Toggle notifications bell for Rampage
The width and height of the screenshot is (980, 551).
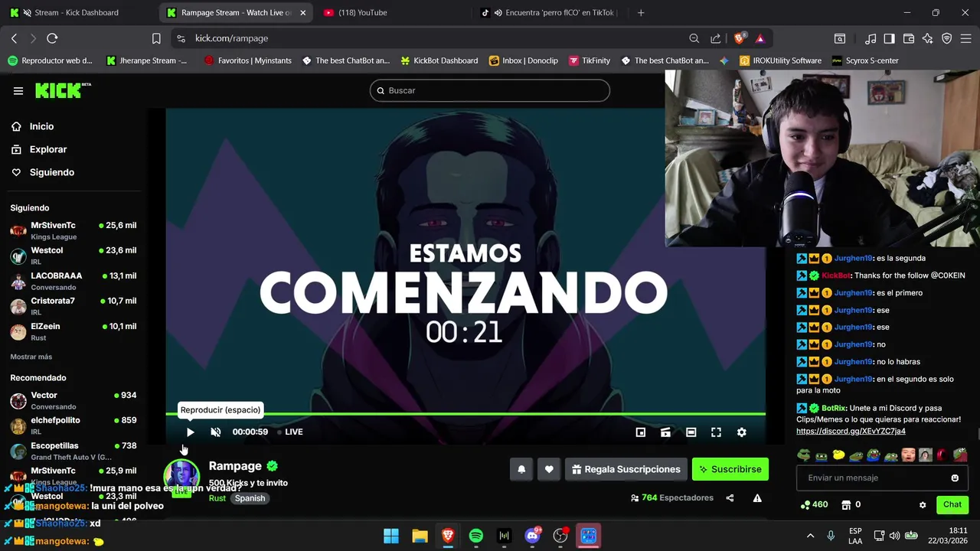[521, 469]
